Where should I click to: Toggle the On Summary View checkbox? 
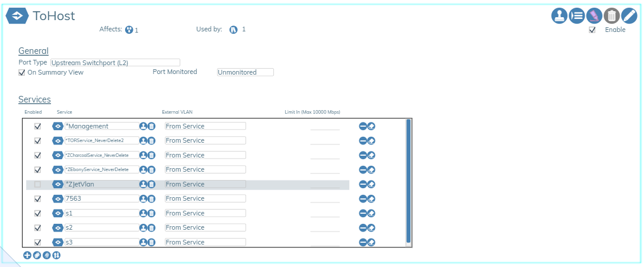pyautogui.click(x=22, y=72)
